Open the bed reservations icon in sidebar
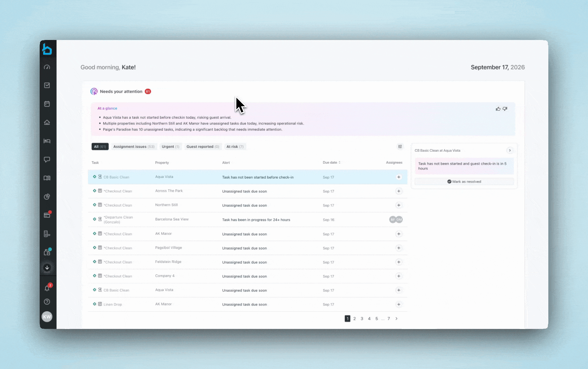588x369 pixels. pos(47,141)
